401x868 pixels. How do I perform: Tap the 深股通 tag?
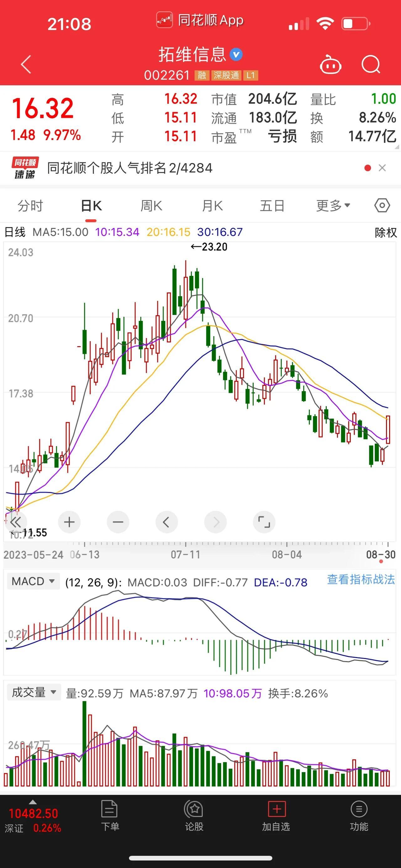coord(226,75)
